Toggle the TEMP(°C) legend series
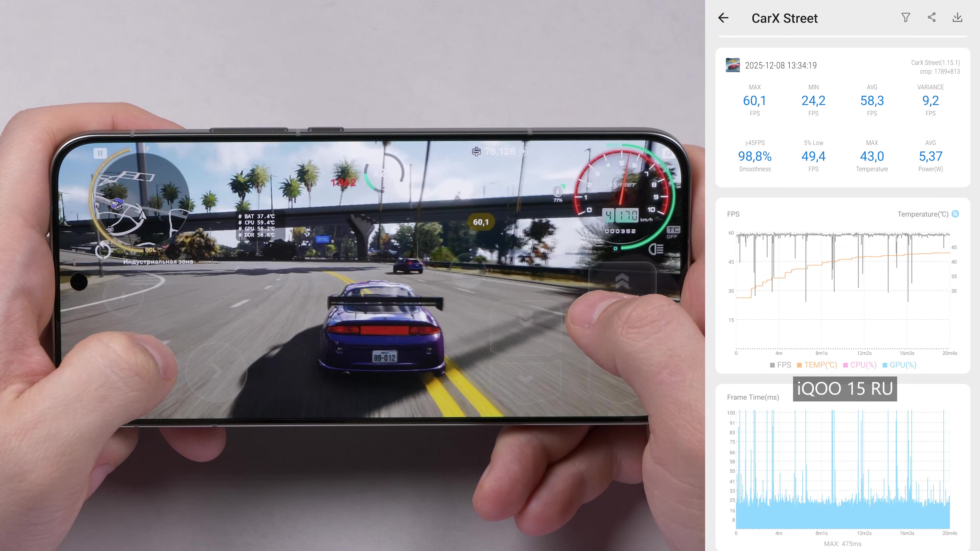This screenshot has height=551, width=980. (817, 365)
